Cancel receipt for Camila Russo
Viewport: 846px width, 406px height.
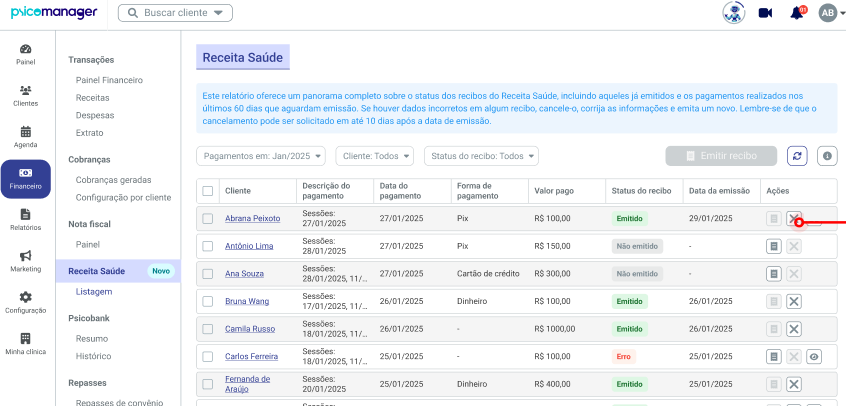793,329
